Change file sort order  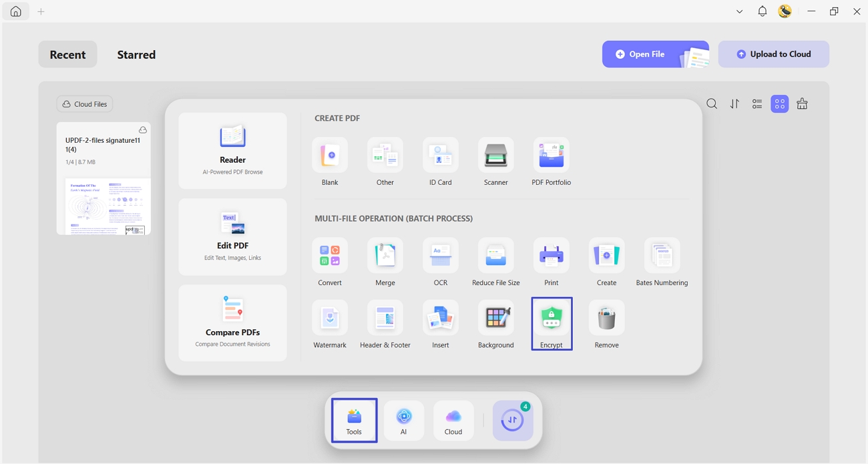734,104
